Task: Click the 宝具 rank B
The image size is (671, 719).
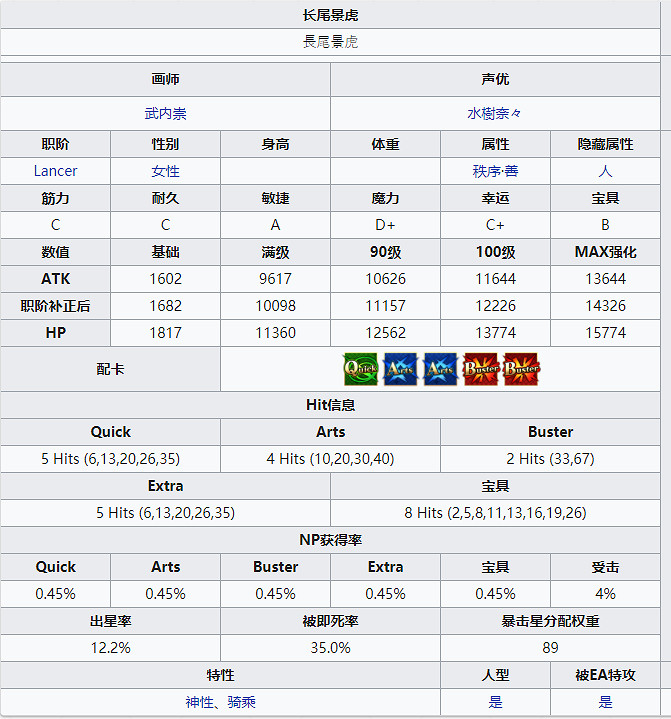Action: (605, 225)
